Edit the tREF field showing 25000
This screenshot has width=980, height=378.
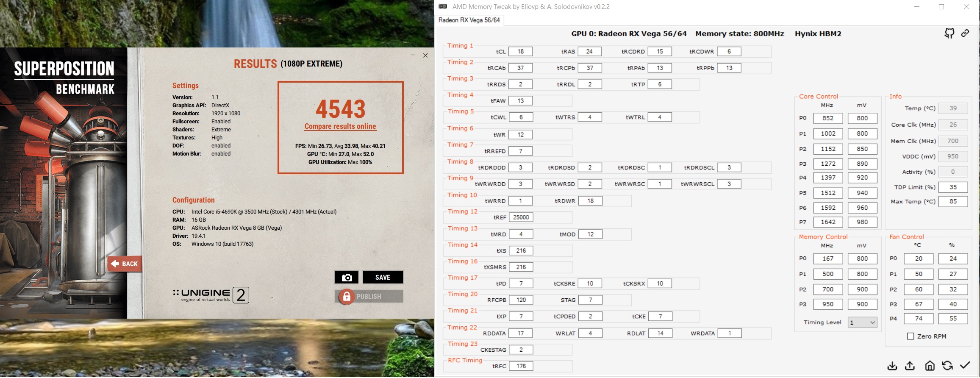pos(521,217)
